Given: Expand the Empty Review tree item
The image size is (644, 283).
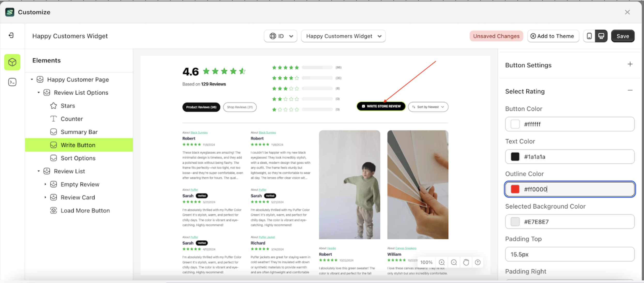Looking at the screenshot, I should pyautogui.click(x=46, y=184).
